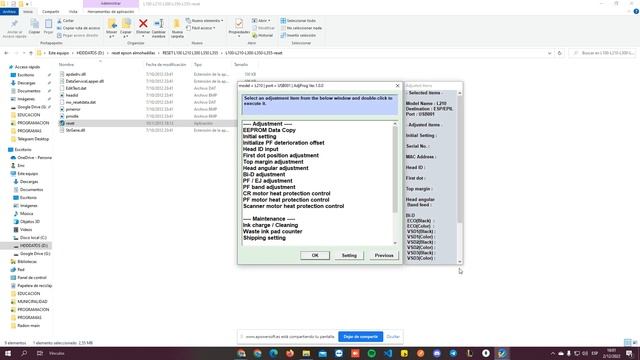The height and width of the screenshot is (360, 640).
Task: Click the Cambiar nombre icon
Action: click(x=159, y=24)
